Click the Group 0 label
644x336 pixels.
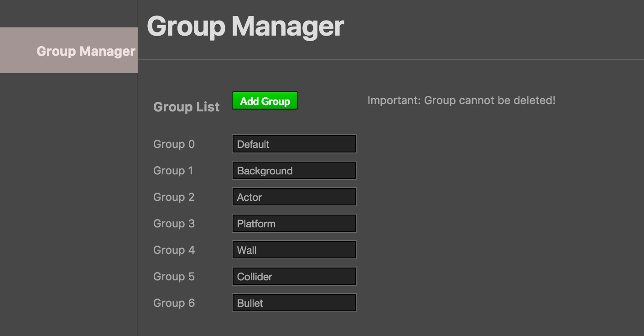(174, 144)
